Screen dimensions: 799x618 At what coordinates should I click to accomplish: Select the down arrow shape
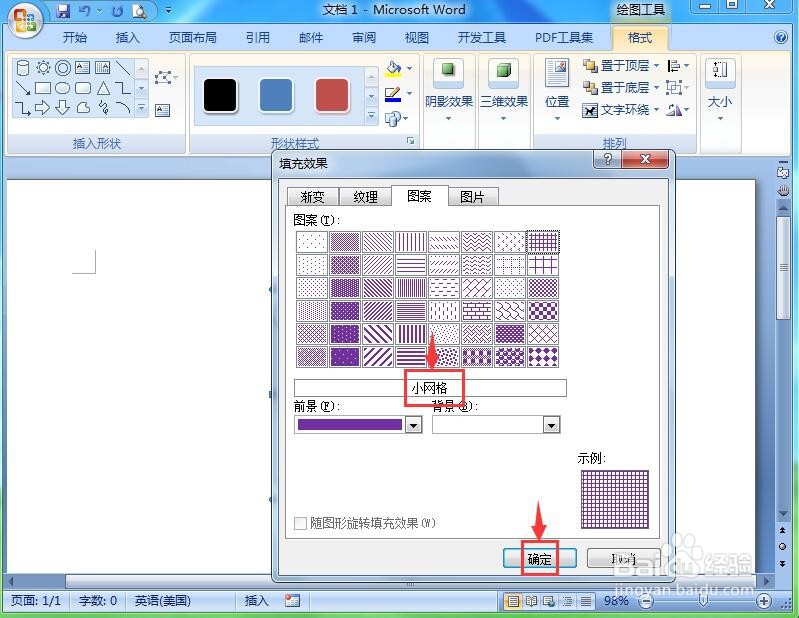(x=63, y=108)
